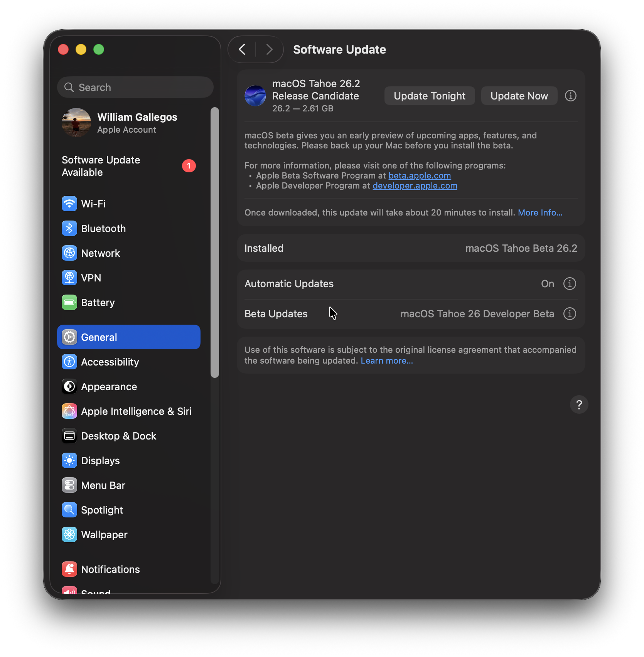The width and height of the screenshot is (644, 657).
Task: Select Appearance in the sidebar
Action: [x=109, y=386]
